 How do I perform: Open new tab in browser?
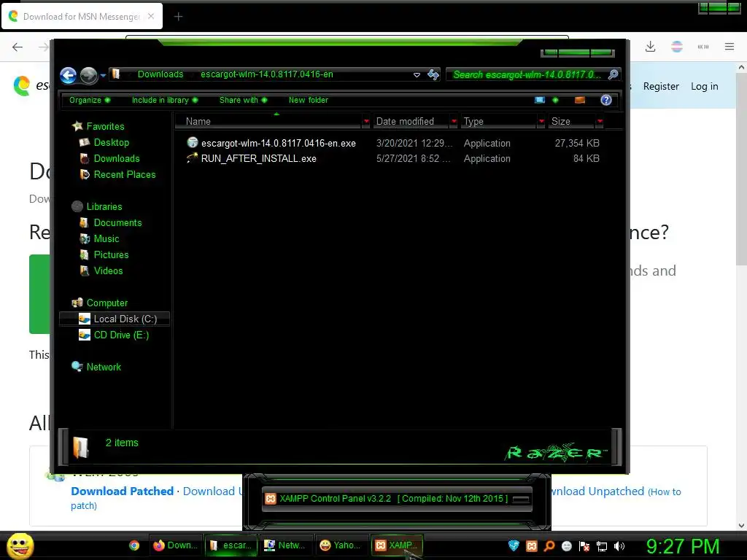tap(178, 17)
